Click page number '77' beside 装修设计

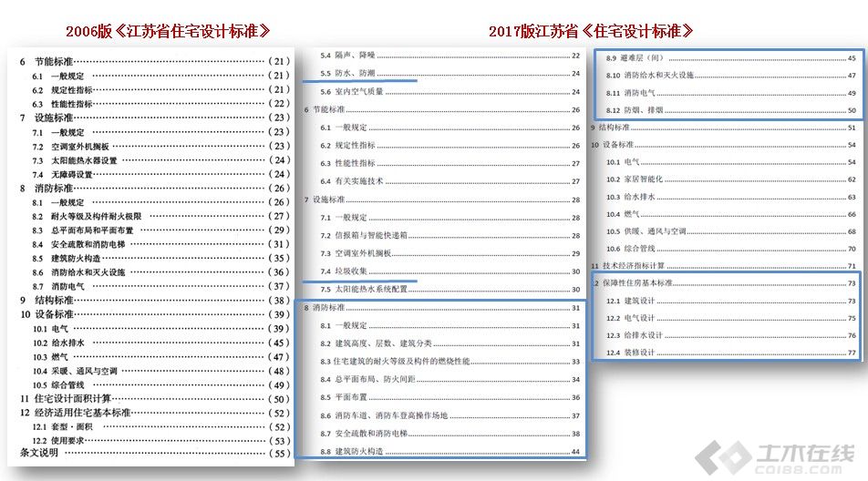(852, 353)
